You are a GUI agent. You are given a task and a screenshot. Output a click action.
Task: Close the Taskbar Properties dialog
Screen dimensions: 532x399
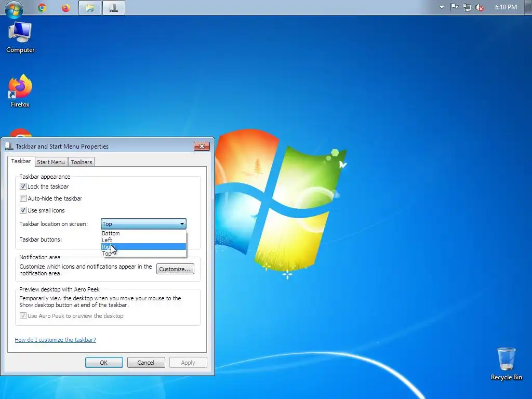202,146
